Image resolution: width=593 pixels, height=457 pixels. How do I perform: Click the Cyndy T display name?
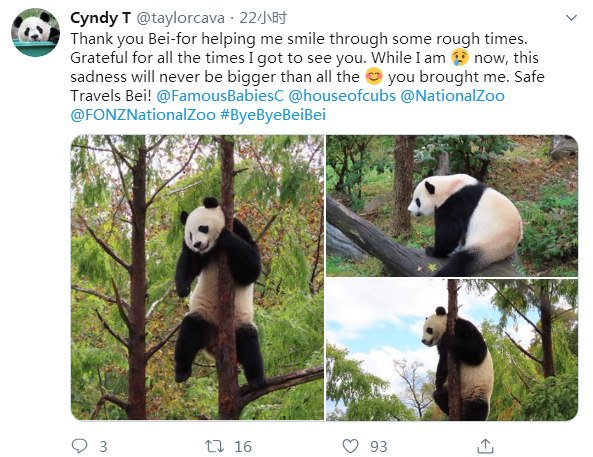coord(101,18)
